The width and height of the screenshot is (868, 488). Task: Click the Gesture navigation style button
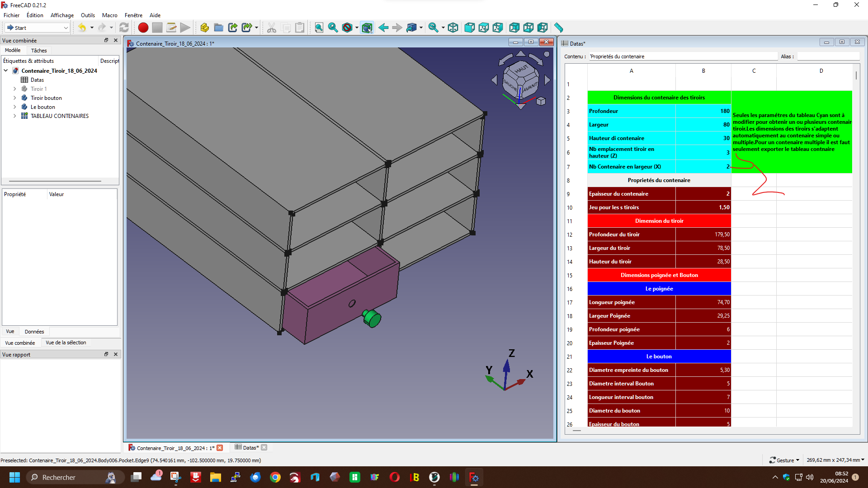click(784, 460)
